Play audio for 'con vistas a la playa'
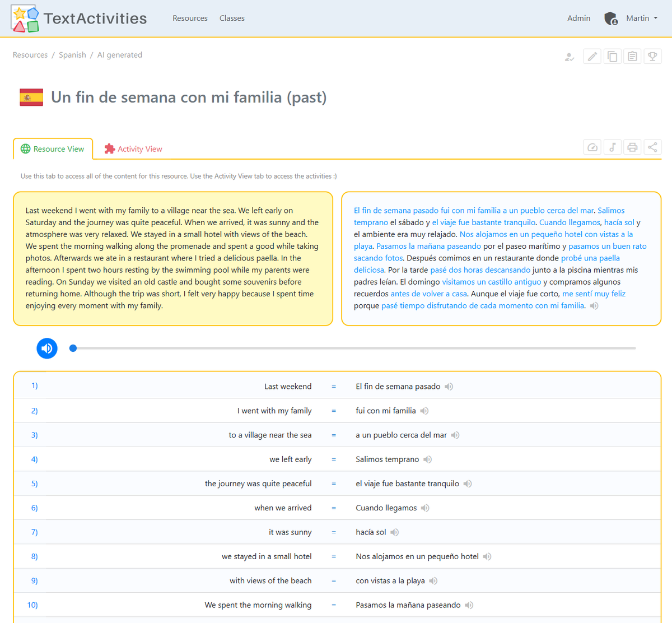Image resolution: width=672 pixels, height=623 pixels. click(x=433, y=581)
